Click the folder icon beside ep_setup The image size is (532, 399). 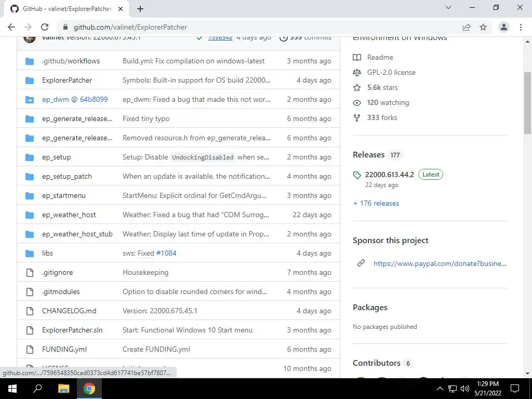(x=30, y=157)
